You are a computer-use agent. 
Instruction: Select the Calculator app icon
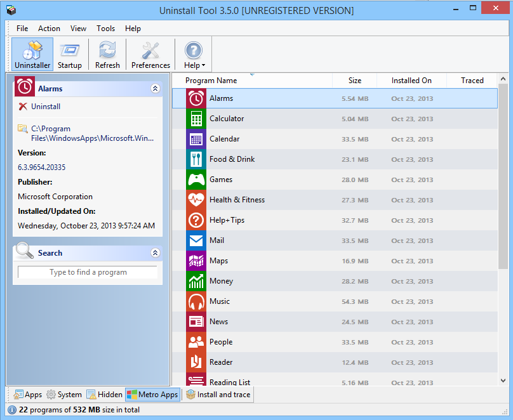[x=196, y=119]
